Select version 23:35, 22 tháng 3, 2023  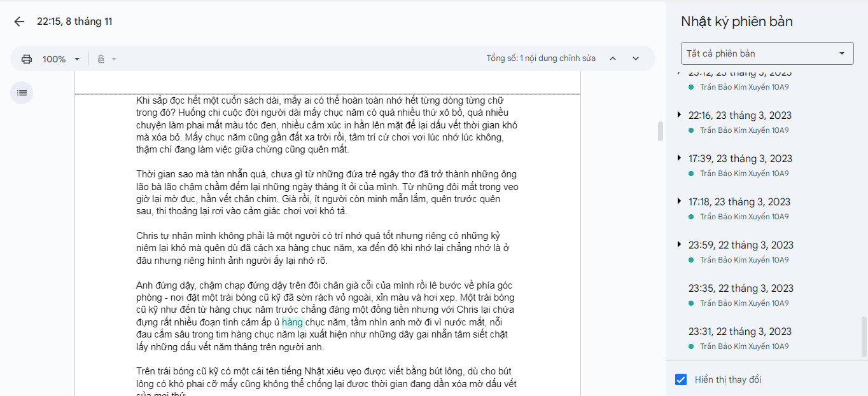pos(741,289)
